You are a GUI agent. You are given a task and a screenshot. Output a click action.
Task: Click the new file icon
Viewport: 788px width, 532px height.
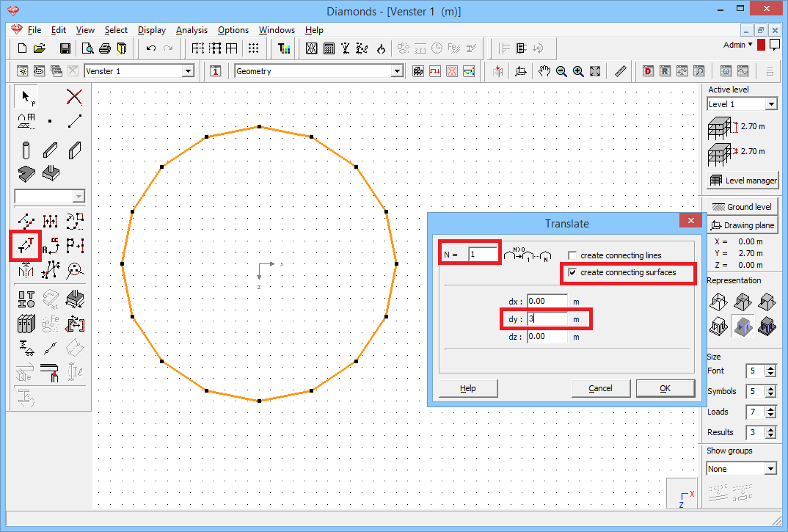pyautogui.click(x=22, y=48)
